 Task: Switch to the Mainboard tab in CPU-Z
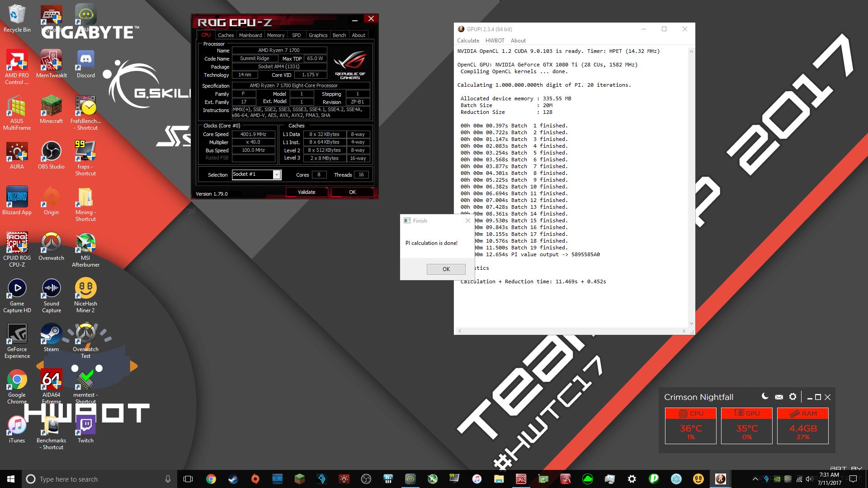click(250, 35)
